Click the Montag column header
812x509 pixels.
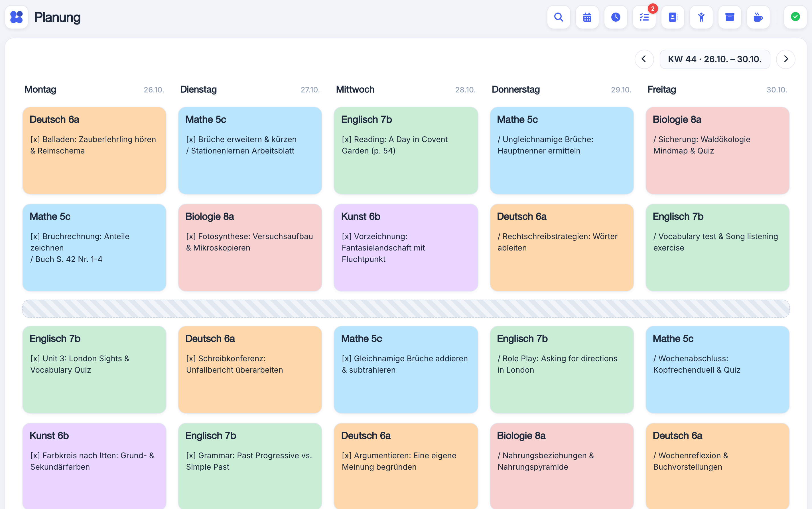[40, 90]
